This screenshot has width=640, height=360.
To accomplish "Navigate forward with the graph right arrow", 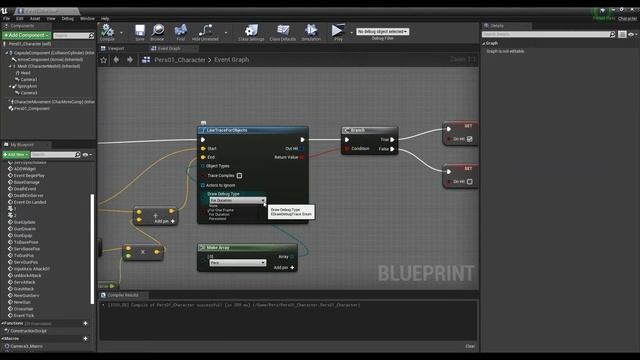I will click(130, 60).
